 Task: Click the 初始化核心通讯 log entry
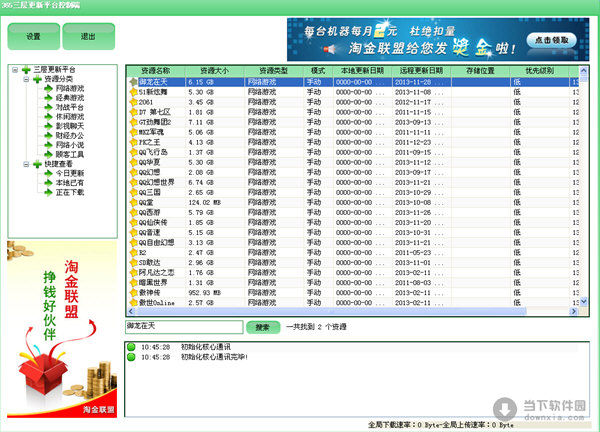click(205, 347)
